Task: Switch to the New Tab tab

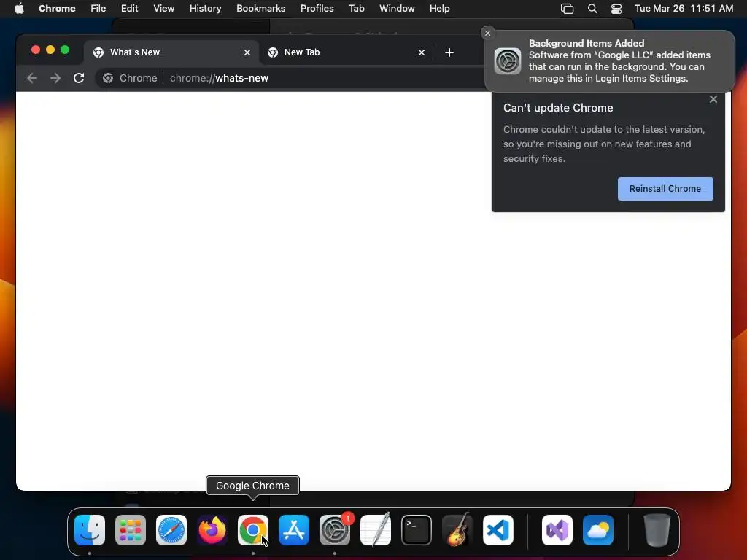Action: [346, 52]
